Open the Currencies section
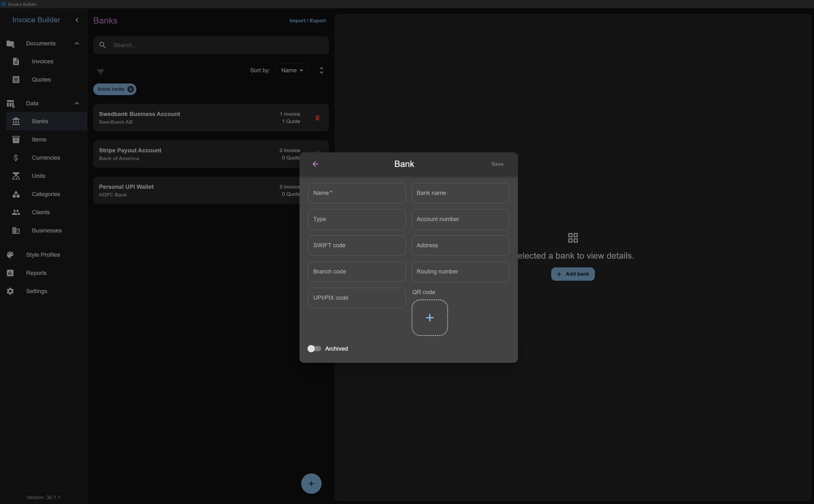 point(46,158)
